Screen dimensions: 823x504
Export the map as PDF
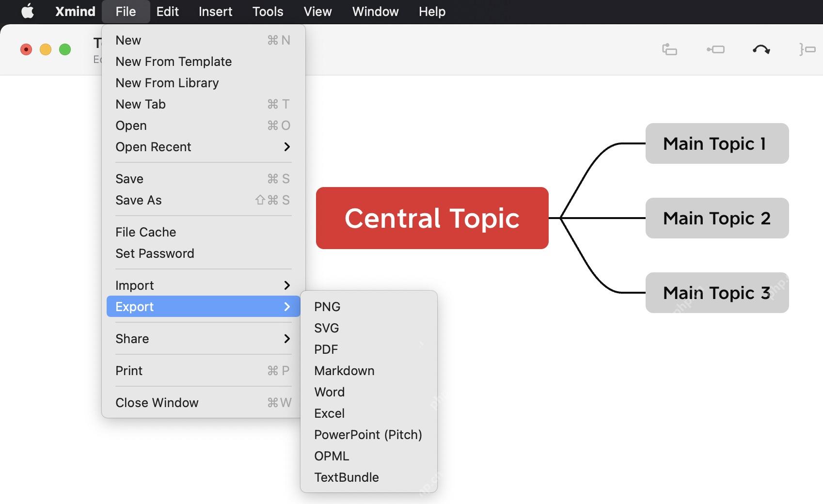point(369,349)
